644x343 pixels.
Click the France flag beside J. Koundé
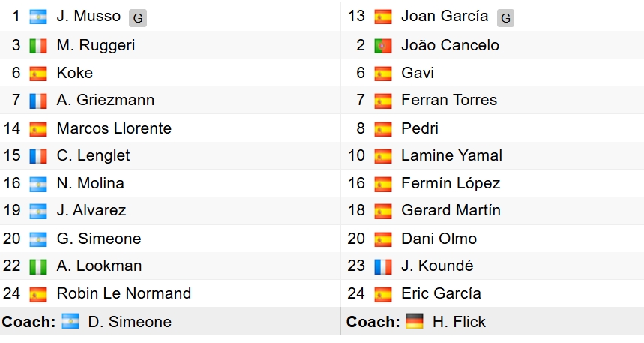tap(383, 266)
